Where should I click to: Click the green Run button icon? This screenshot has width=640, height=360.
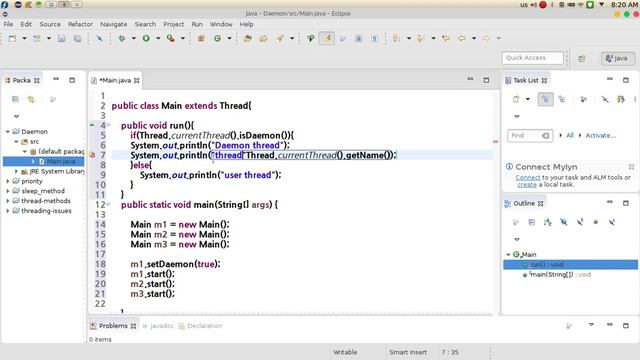(x=146, y=38)
